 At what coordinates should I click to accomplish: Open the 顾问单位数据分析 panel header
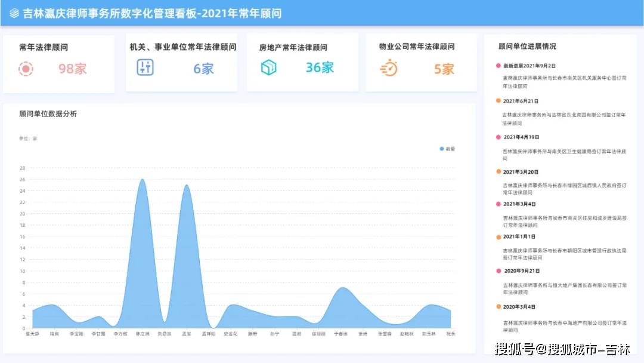[45, 113]
